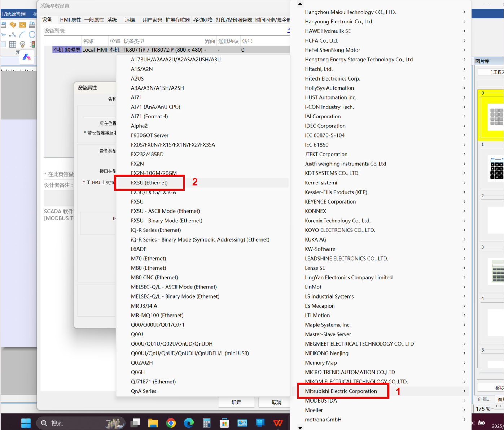The height and width of the screenshot is (430, 504).
Task: Choose FX3U (Ethernet) from device list
Action: point(203,183)
